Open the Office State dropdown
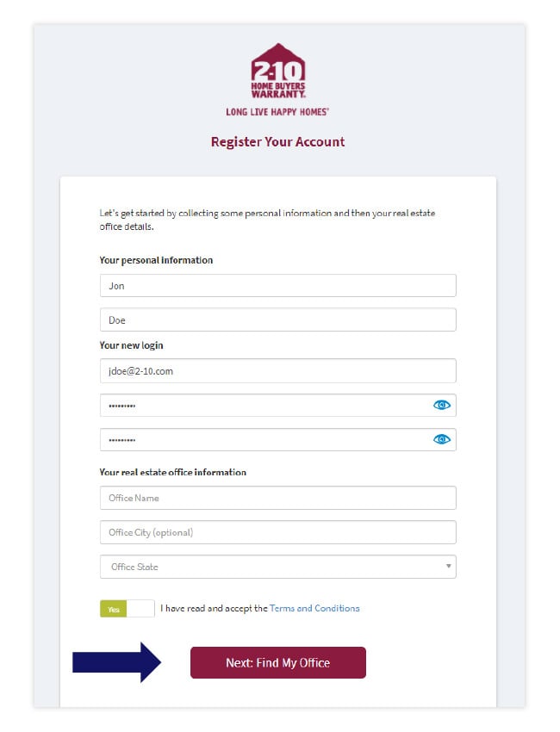Screen dimensions: 560x732 click(x=277, y=567)
